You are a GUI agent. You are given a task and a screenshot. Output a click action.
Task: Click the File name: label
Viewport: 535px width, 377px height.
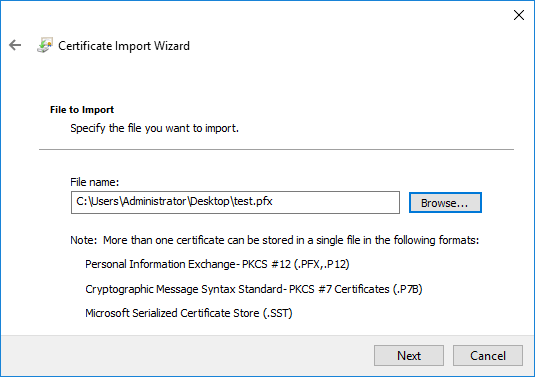click(95, 182)
